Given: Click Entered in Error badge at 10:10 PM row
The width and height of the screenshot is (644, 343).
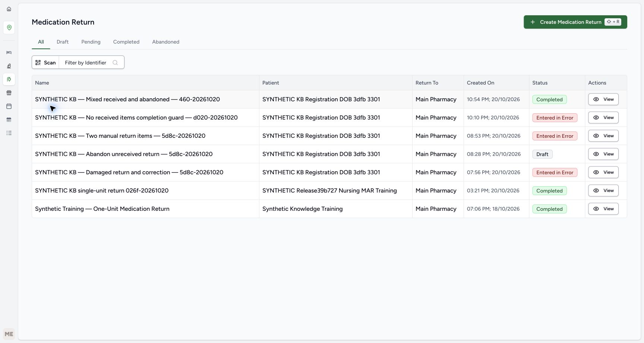Looking at the screenshot, I should pyautogui.click(x=555, y=118).
